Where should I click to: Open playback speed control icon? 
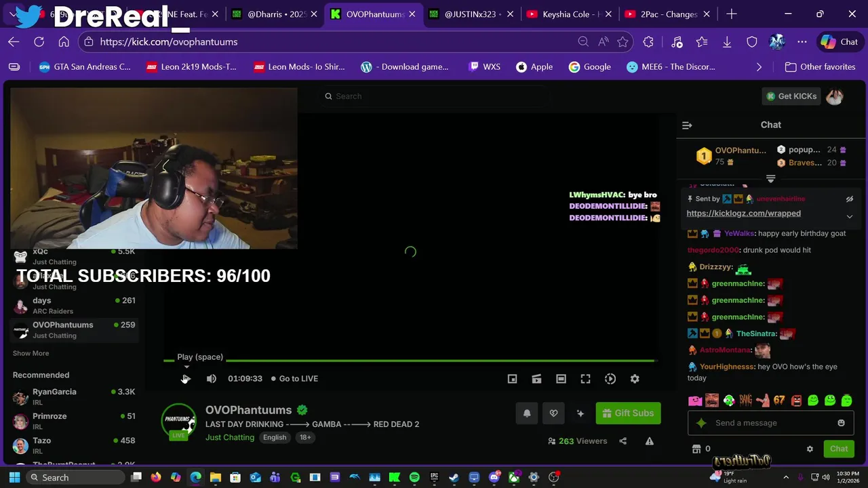coord(610,379)
